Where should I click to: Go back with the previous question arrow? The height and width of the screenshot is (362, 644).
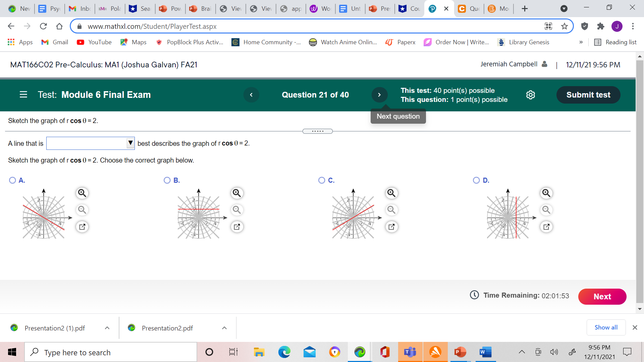[251, 95]
